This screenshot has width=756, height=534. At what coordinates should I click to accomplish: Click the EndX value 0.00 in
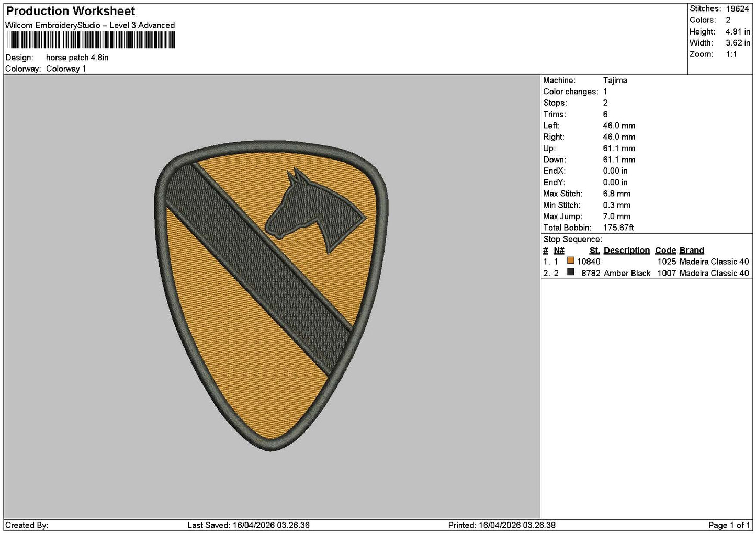(x=615, y=171)
